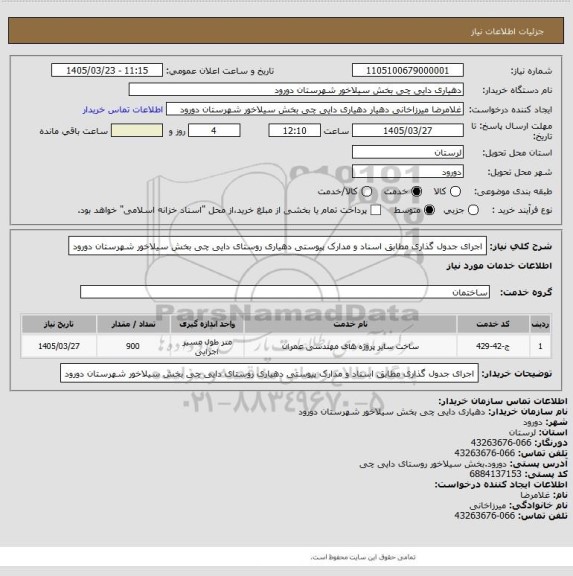Click page header جزئیات اطلاعات نیاز

(507, 32)
